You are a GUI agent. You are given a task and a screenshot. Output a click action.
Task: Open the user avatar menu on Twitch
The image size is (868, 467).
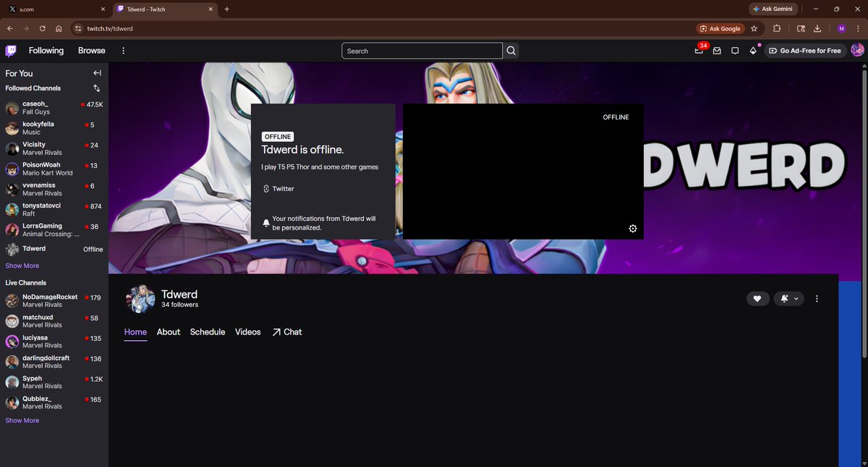(x=857, y=51)
